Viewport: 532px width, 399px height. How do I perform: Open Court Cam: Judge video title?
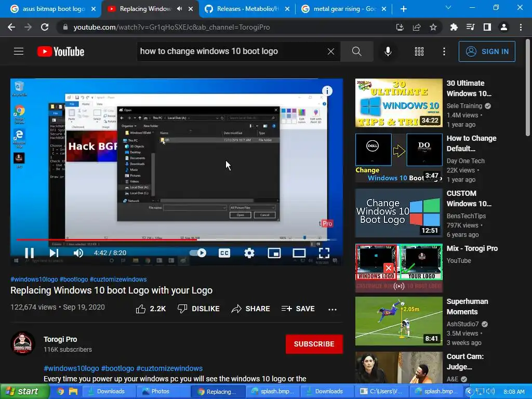pyautogui.click(x=465, y=362)
